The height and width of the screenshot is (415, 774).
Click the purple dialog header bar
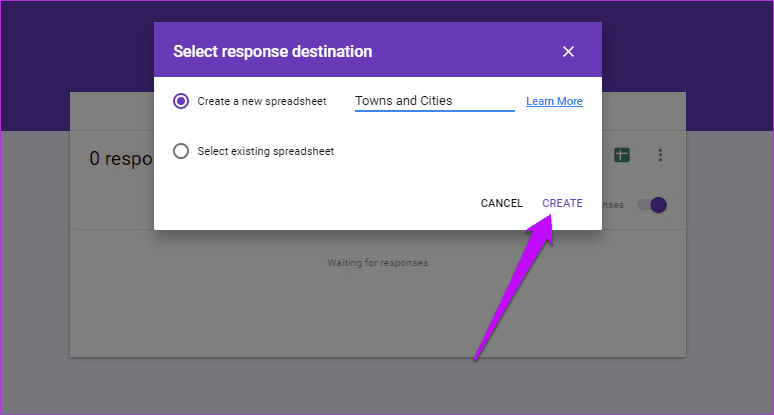click(x=450, y=51)
